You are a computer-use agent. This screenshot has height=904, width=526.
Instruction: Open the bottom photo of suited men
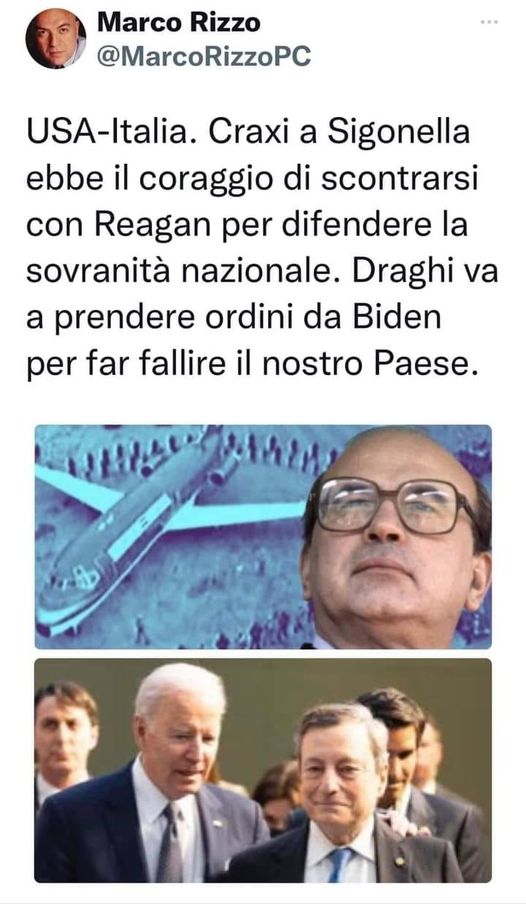[263, 771]
